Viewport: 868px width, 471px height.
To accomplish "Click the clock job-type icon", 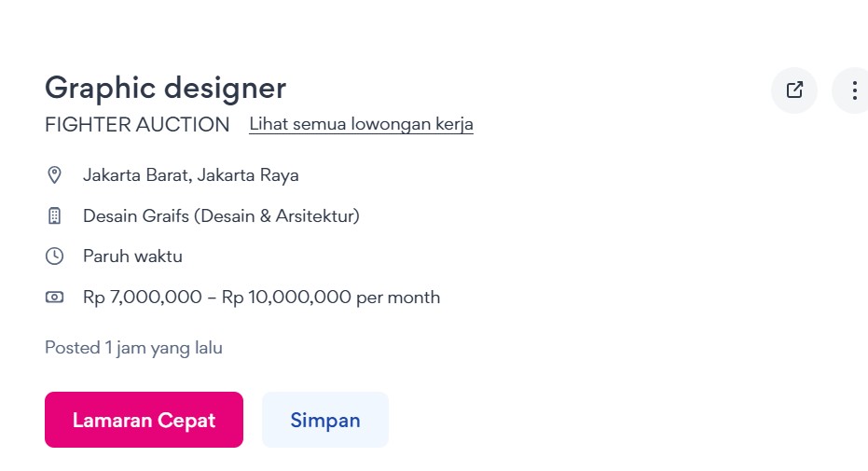I will [x=54, y=256].
